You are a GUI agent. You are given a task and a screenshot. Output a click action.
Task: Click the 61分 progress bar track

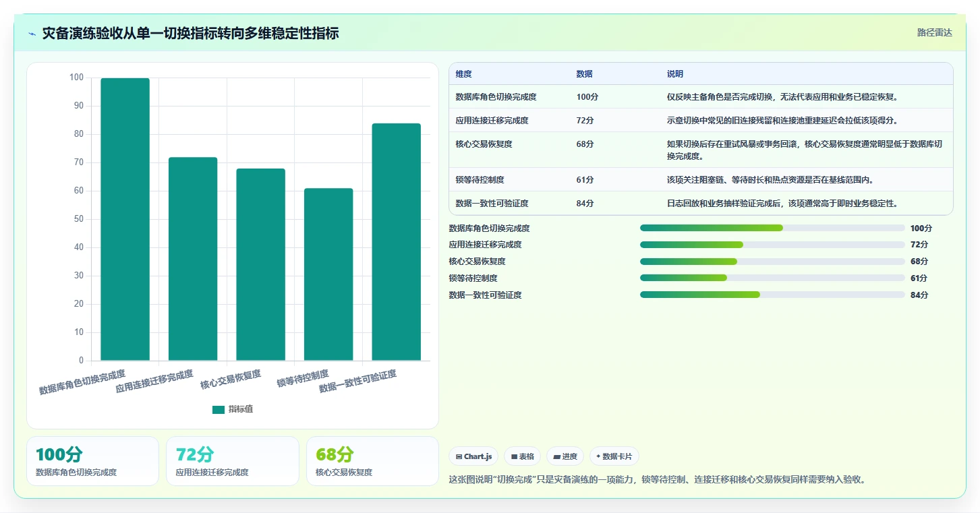pyautogui.click(x=772, y=278)
